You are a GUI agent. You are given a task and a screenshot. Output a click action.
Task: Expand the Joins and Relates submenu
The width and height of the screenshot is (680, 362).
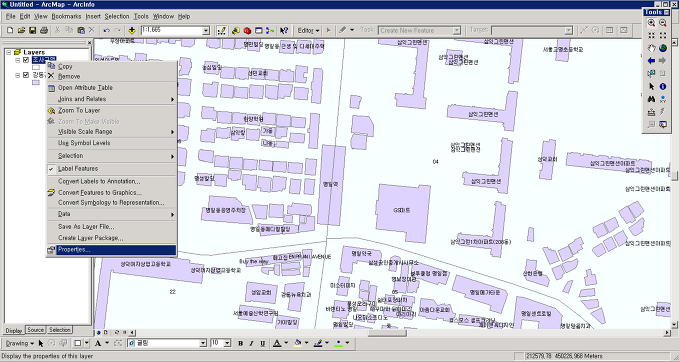(x=111, y=99)
